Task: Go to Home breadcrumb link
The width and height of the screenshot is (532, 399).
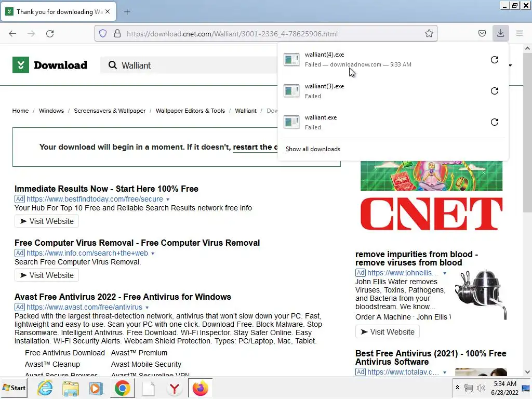Action: (20, 111)
